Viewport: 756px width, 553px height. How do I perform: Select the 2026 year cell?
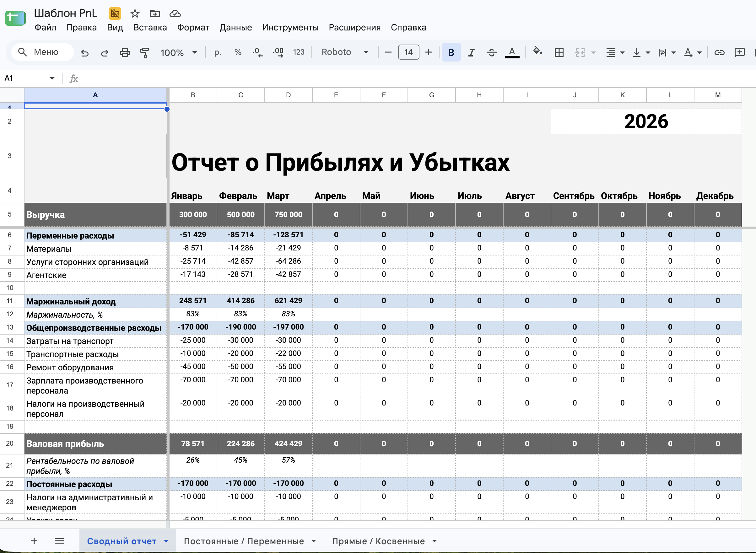[x=646, y=121]
